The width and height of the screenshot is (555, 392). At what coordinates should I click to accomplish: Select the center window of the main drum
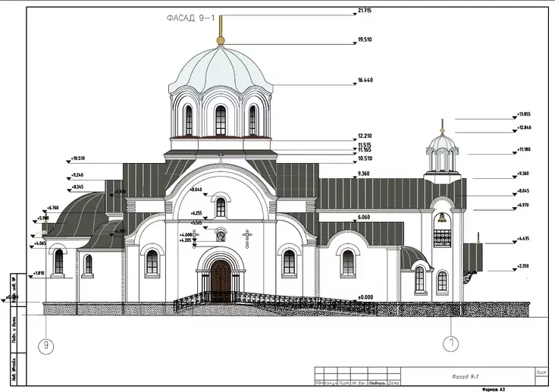tap(221, 120)
